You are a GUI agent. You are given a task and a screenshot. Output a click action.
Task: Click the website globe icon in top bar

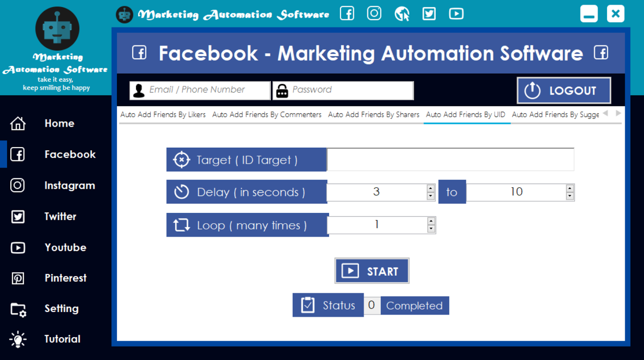(402, 14)
